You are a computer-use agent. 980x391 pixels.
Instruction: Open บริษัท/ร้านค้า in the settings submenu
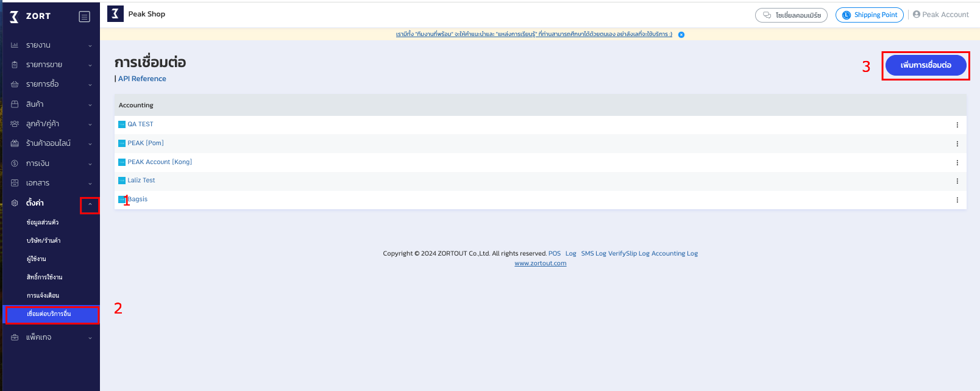(43, 241)
